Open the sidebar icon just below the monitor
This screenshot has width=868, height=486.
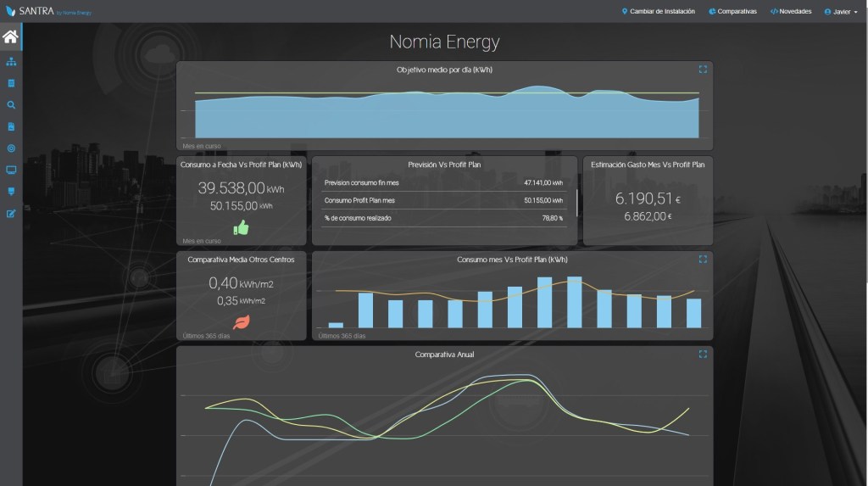tap(11, 191)
